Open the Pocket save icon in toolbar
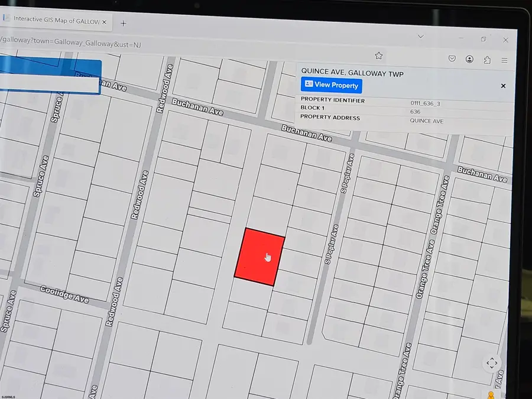Image resolution: width=532 pixels, height=399 pixels. point(452,59)
